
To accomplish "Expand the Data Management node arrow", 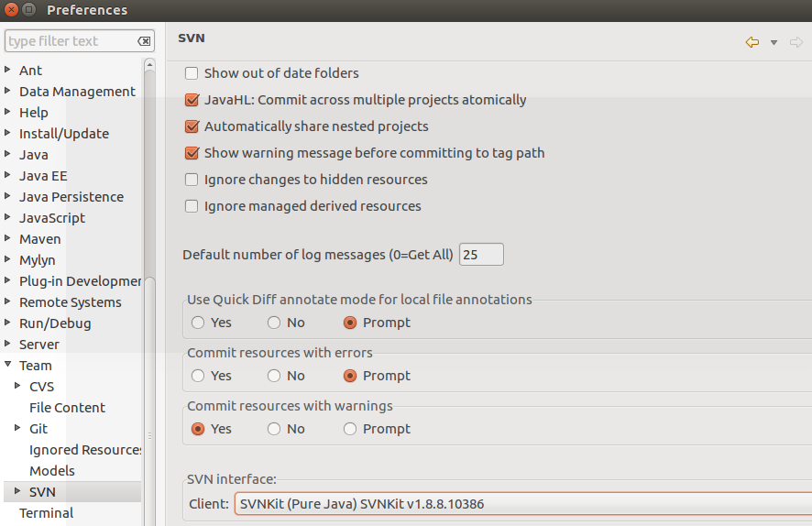I will [x=7, y=90].
